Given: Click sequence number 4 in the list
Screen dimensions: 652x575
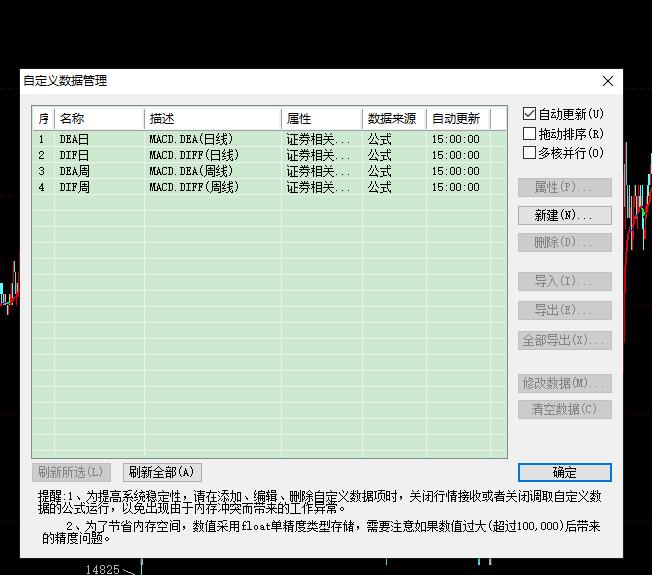Looking at the screenshot, I should click(x=41, y=187).
